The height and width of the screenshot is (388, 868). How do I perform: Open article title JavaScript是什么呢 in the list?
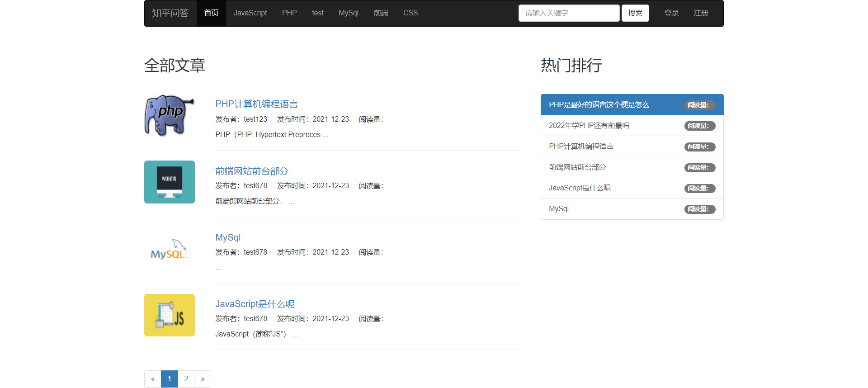point(255,304)
